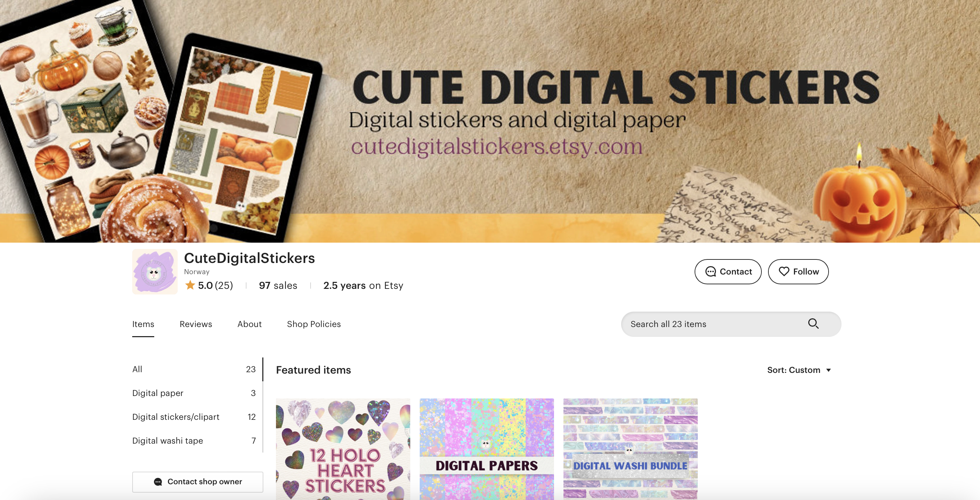Screen dimensions: 980x500
Task: Select the Items tab
Action: [x=143, y=324]
